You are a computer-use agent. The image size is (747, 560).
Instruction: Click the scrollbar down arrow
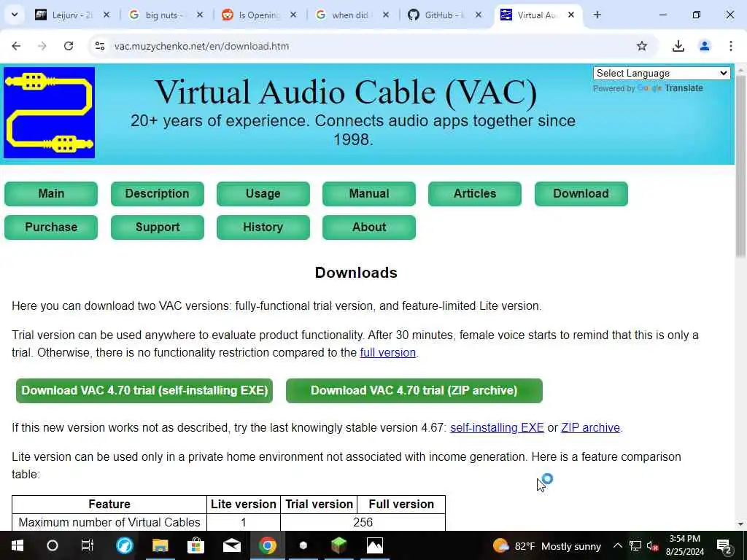[x=740, y=524]
